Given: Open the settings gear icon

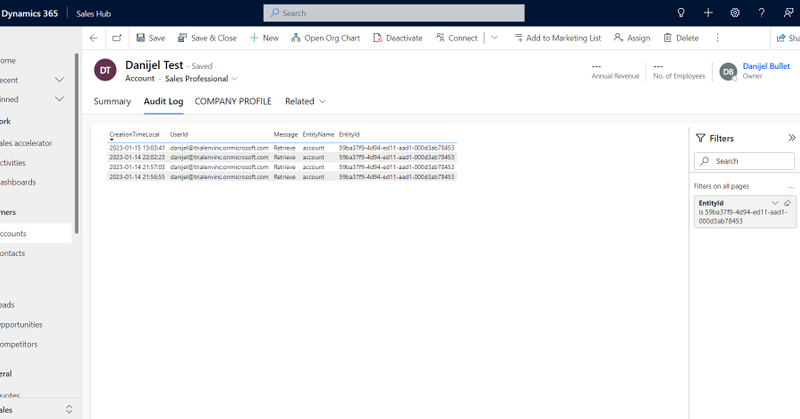Looking at the screenshot, I should 735,13.
